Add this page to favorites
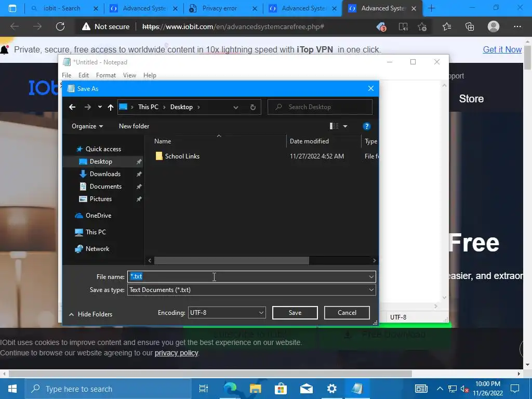 [422, 26]
